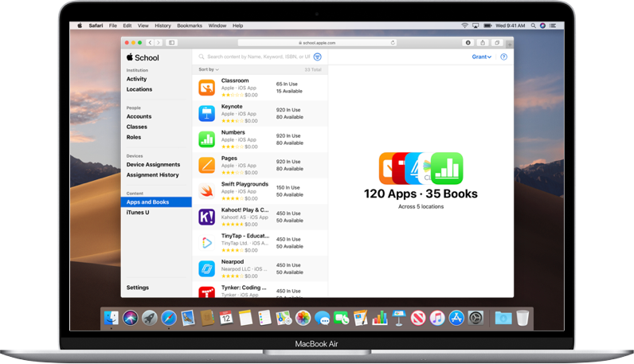This screenshot has height=364, width=634.
Task: Go to Activity in the sidebar
Action: (137, 79)
